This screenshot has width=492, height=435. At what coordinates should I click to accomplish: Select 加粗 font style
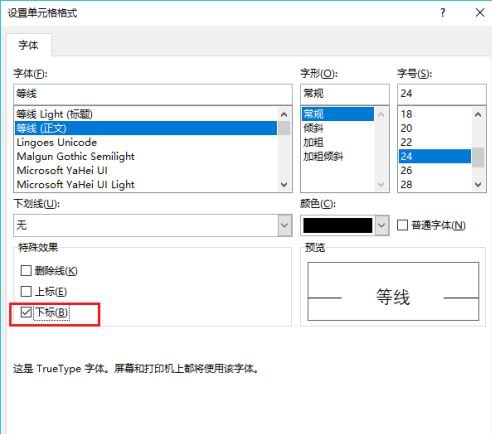338,142
